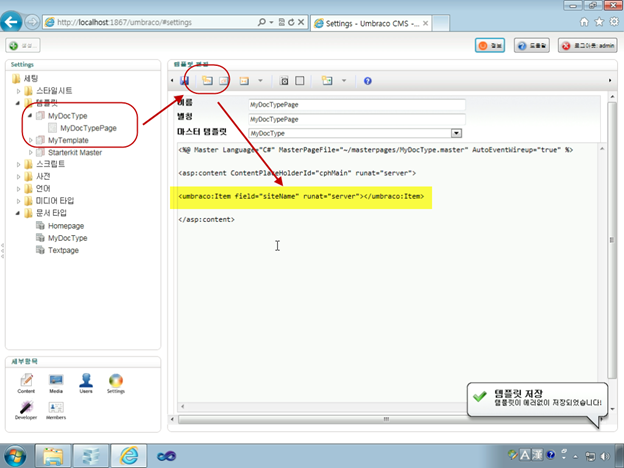
Task: Click the volume icon in the system tray
Action: [605, 456]
